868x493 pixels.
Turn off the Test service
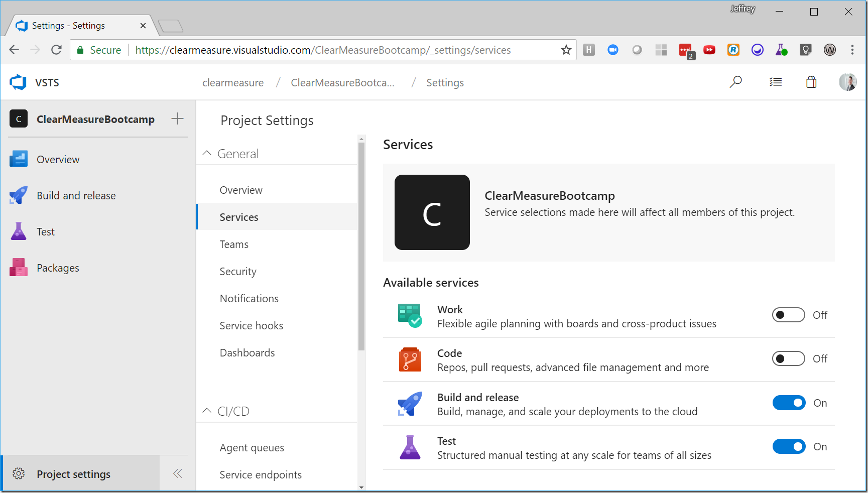789,446
